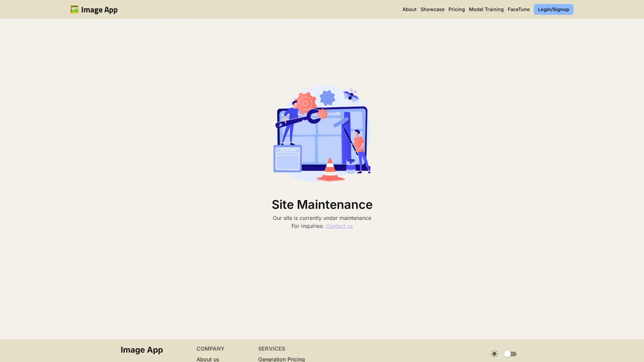Viewport: 644px width, 362px height.
Task: Click the Image App header title text
Action: (x=99, y=10)
